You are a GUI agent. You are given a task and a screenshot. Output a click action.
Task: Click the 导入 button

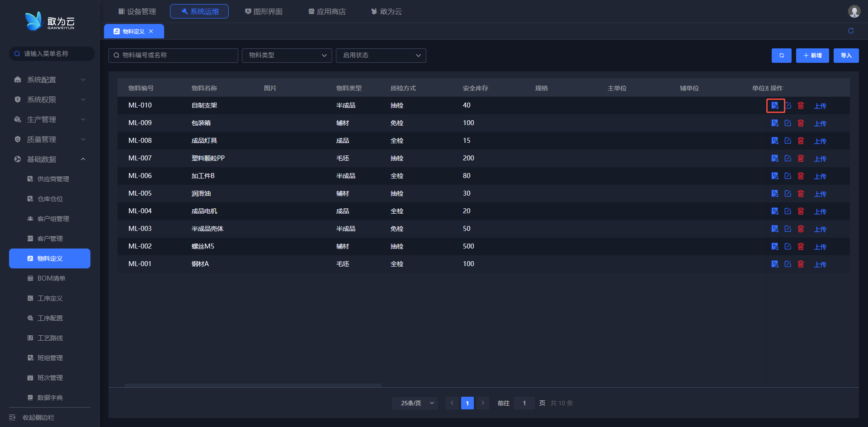pos(846,56)
